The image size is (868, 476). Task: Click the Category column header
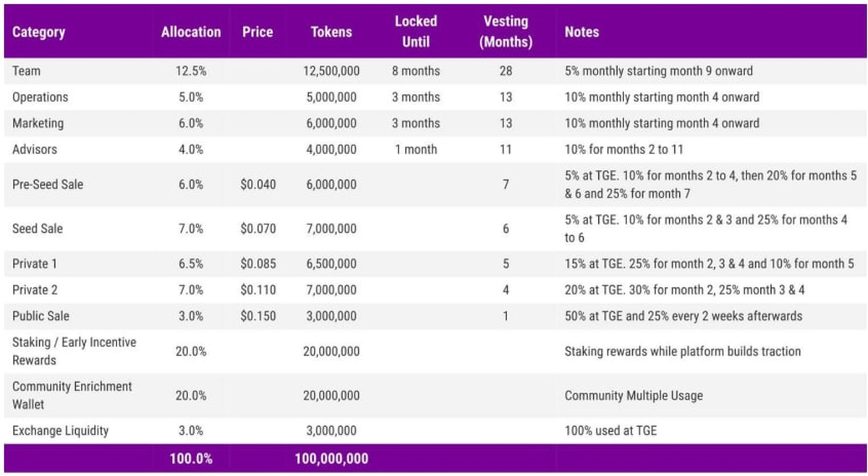pyautogui.click(x=38, y=32)
